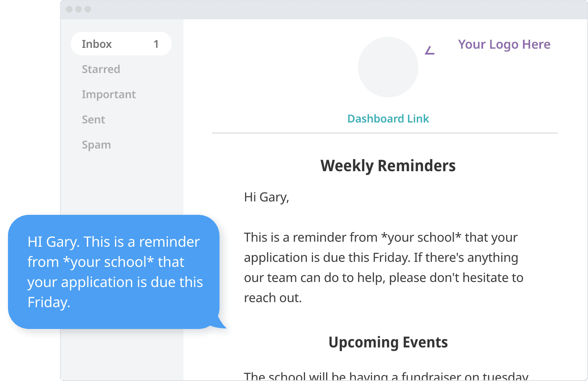Click the unread count badge on Inbox
This screenshot has height=381, width=588.
(156, 44)
